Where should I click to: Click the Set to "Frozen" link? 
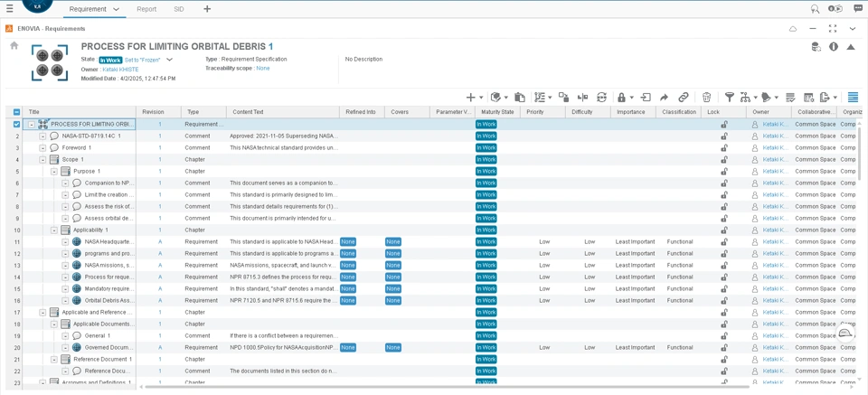[142, 60]
